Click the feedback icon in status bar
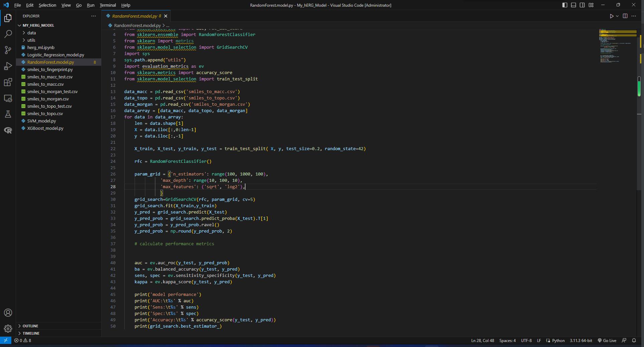 [x=624, y=340]
